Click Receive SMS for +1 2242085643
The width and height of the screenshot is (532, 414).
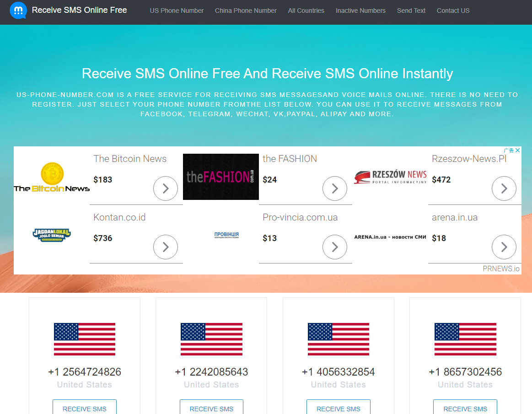click(x=211, y=408)
